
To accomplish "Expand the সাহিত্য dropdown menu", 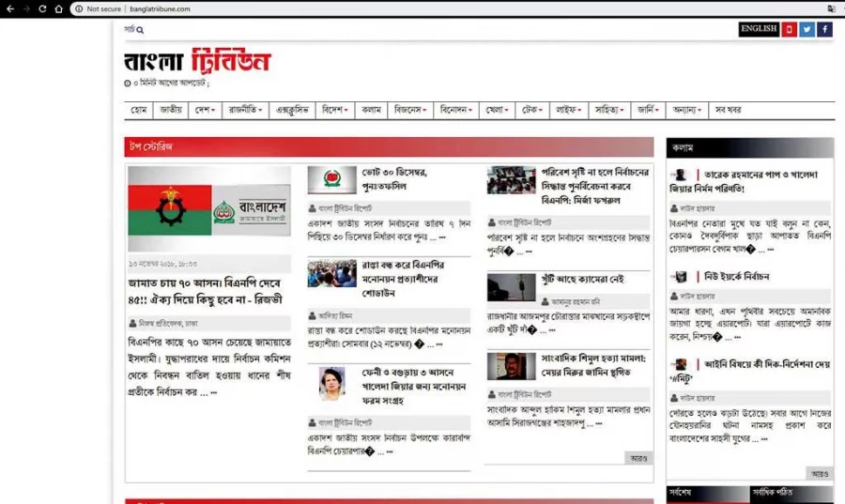I will [x=609, y=110].
